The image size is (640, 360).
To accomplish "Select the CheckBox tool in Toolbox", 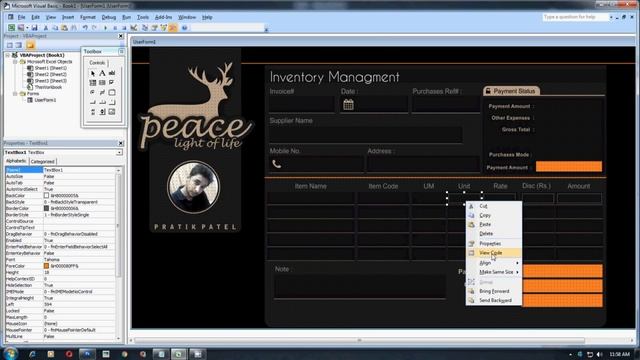I will 111,82.
